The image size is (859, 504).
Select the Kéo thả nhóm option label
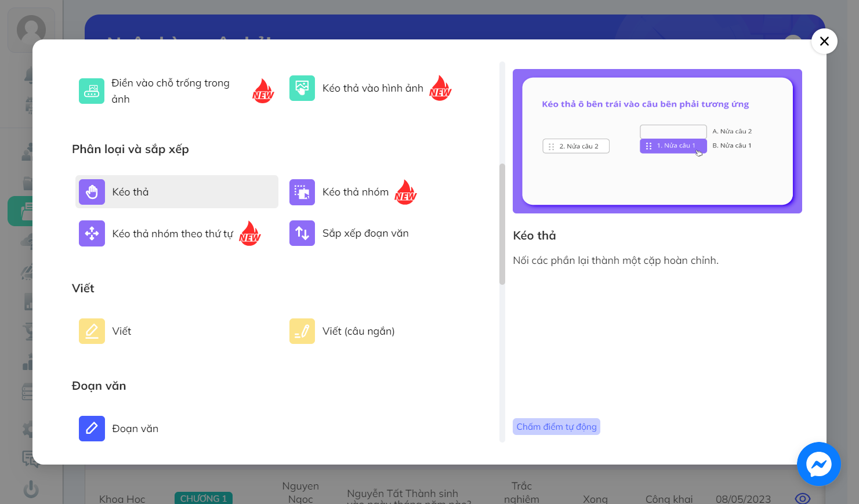356,192
